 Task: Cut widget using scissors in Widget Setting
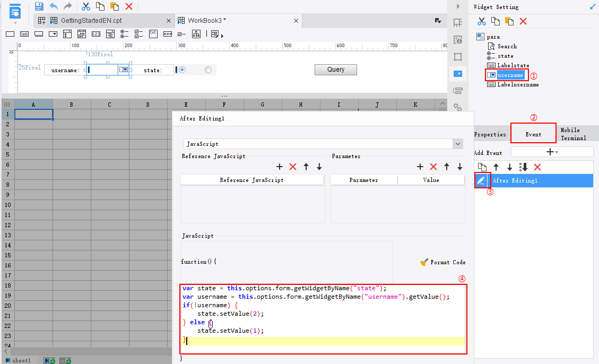click(481, 21)
